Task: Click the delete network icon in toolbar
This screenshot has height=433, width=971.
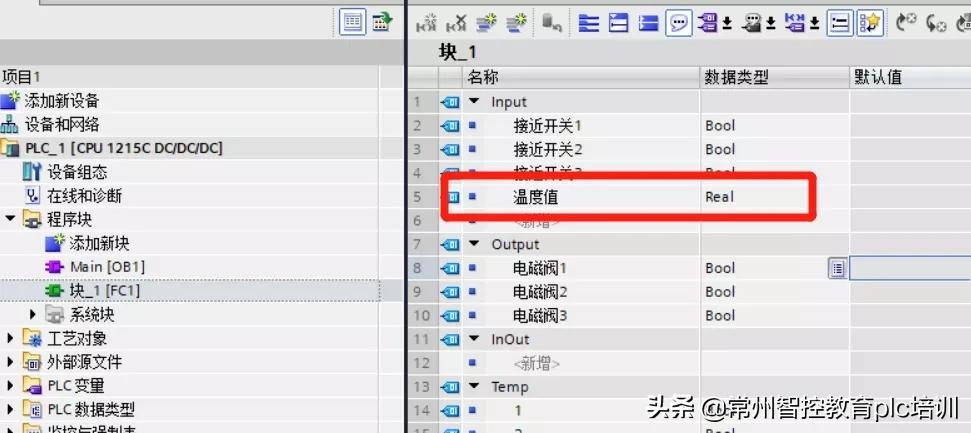Action: 456,22
